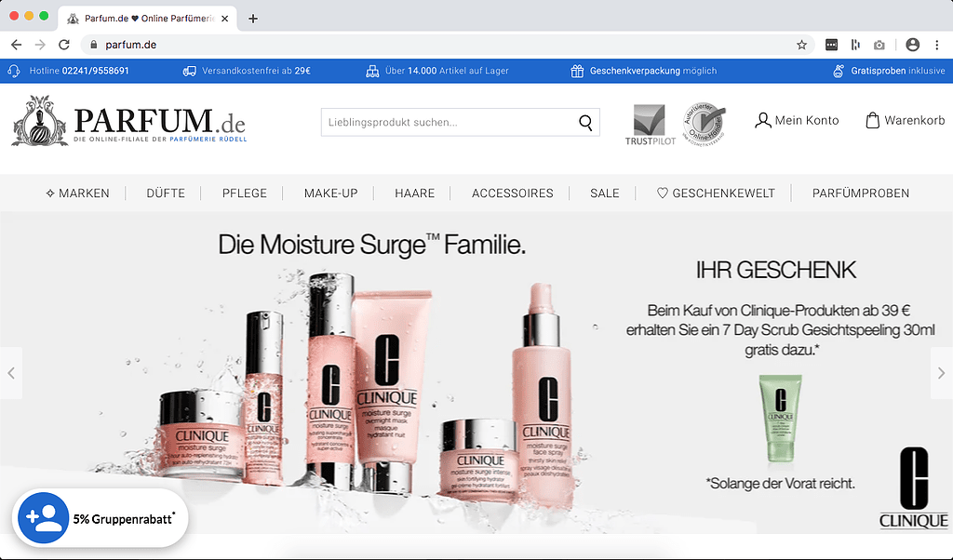953x560 pixels.
Task: Click Hotline 02241/9558691 text
Action: point(79,71)
